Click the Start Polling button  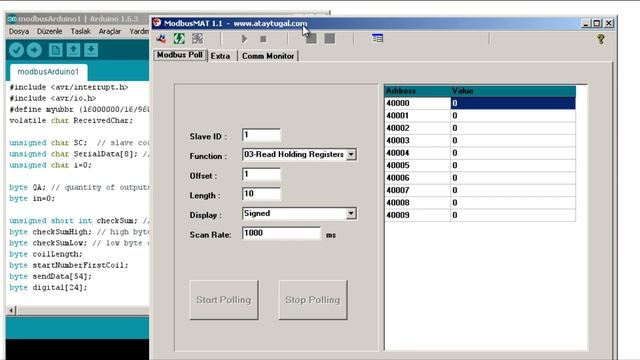coord(224,300)
